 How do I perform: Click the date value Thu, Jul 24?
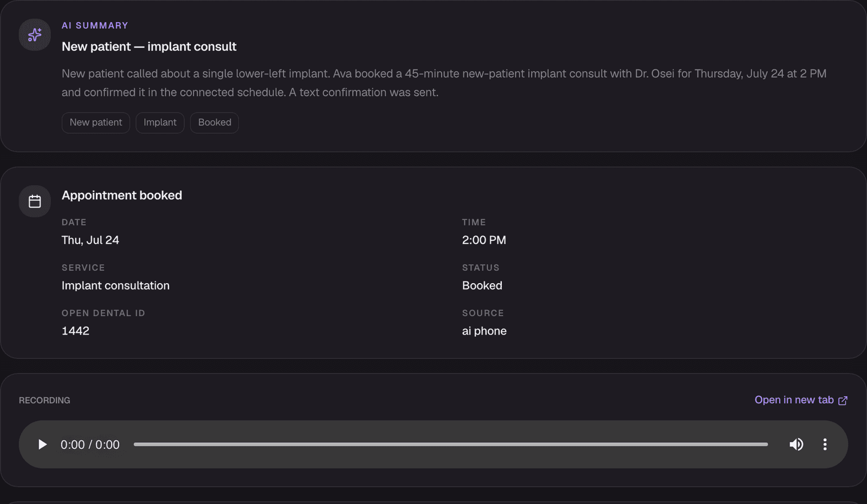pos(90,240)
